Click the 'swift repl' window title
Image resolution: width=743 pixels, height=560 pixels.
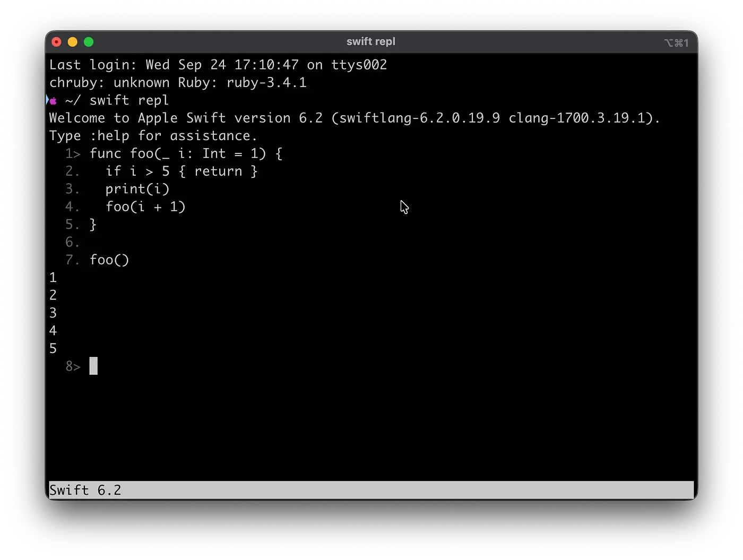(371, 41)
